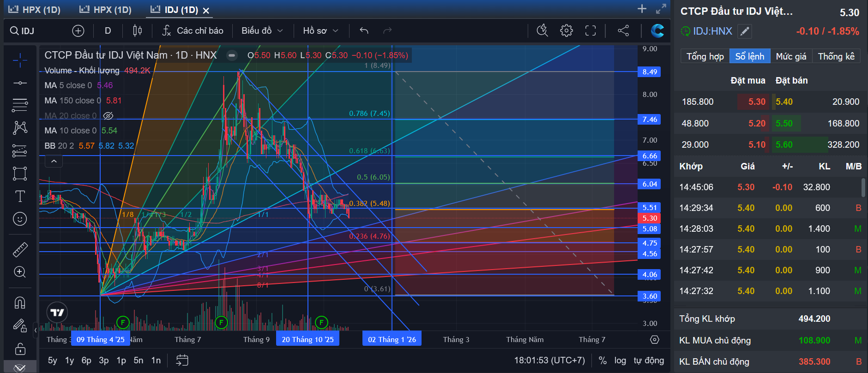Open chart settings gear
This screenshot has height=373, width=868.
pos(567,31)
